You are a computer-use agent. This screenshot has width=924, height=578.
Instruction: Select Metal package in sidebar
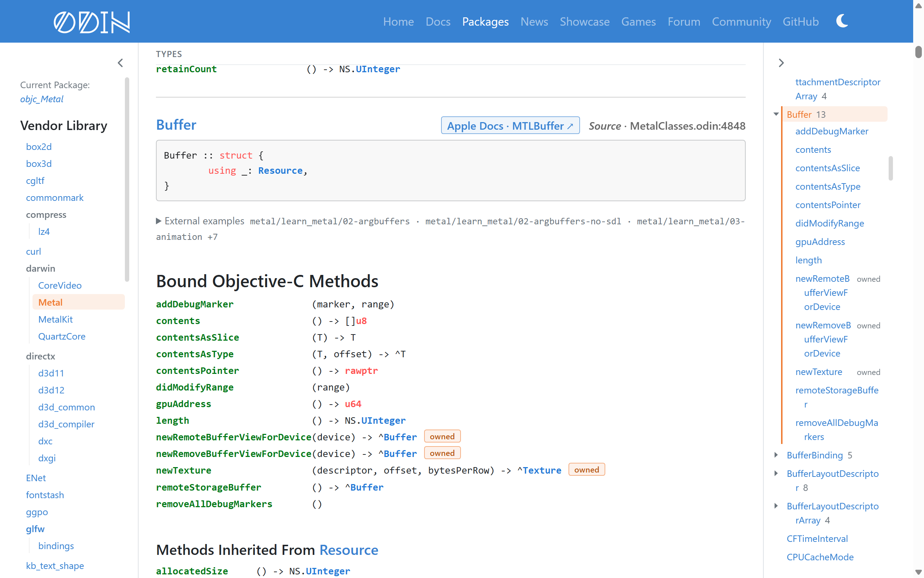tap(79, 302)
